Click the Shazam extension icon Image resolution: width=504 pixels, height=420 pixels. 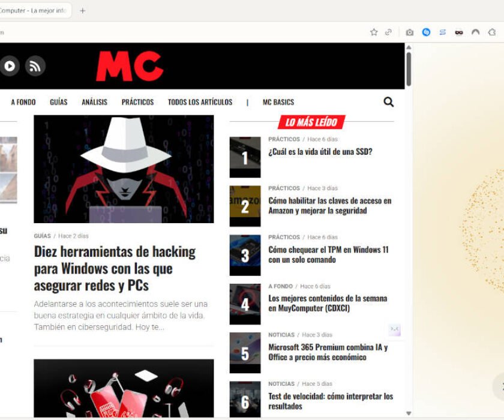click(x=426, y=32)
